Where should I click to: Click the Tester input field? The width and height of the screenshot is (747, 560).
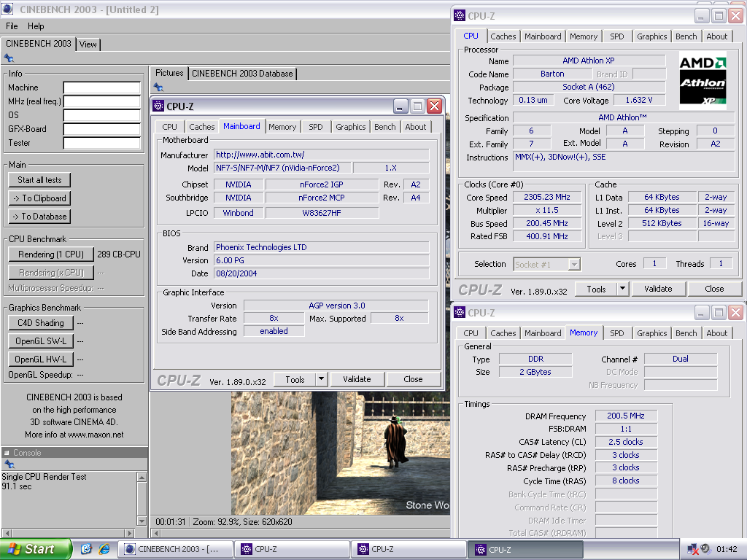(x=102, y=143)
